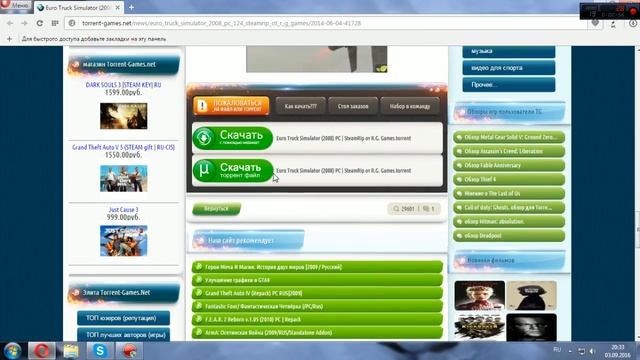Go back to previous page
The height and width of the screenshot is (360, 640).
pos(10,23)
